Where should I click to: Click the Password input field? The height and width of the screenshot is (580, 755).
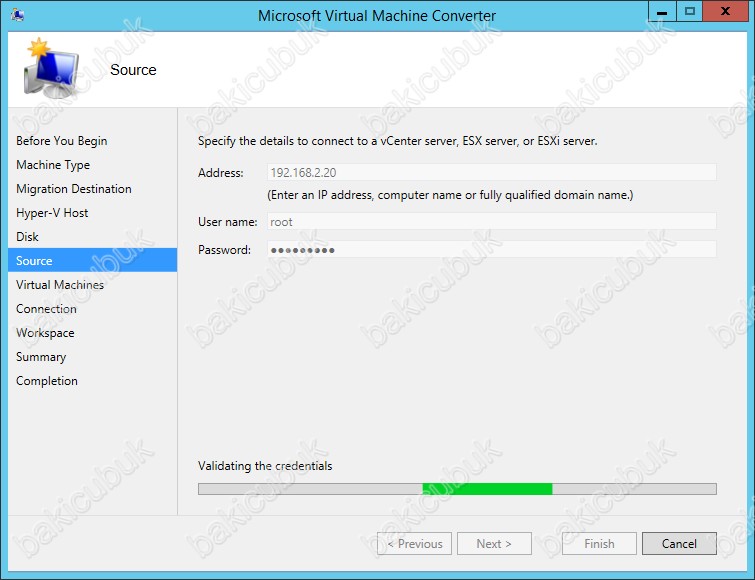(x=492, y=249)
